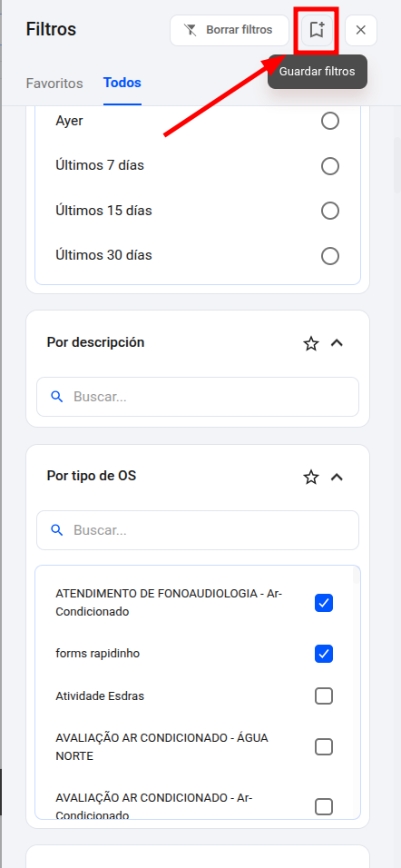Viewport: 401px width, 868px height.
Task: Open the Todos tab
Action: pos(122,83)
